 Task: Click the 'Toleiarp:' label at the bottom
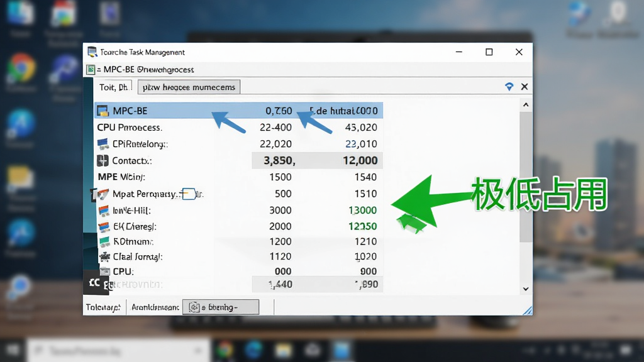pyautogui.click(x=103, y=307)
